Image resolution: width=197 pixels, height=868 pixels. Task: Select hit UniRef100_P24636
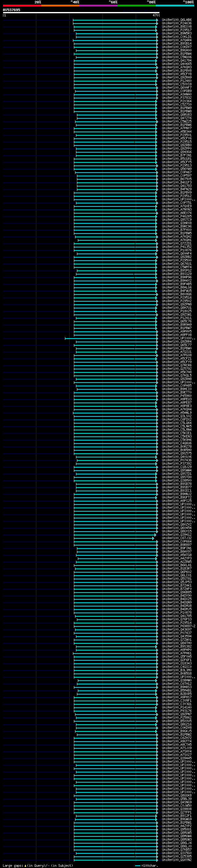pos(177,23)
